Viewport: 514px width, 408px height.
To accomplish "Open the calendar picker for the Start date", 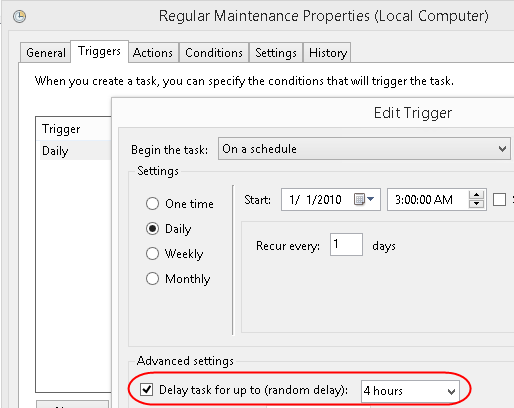I will 359,199.
